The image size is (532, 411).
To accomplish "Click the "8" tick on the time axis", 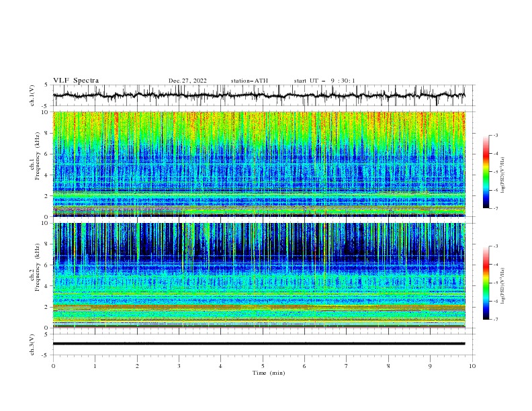I will click(x=388, y=366).
